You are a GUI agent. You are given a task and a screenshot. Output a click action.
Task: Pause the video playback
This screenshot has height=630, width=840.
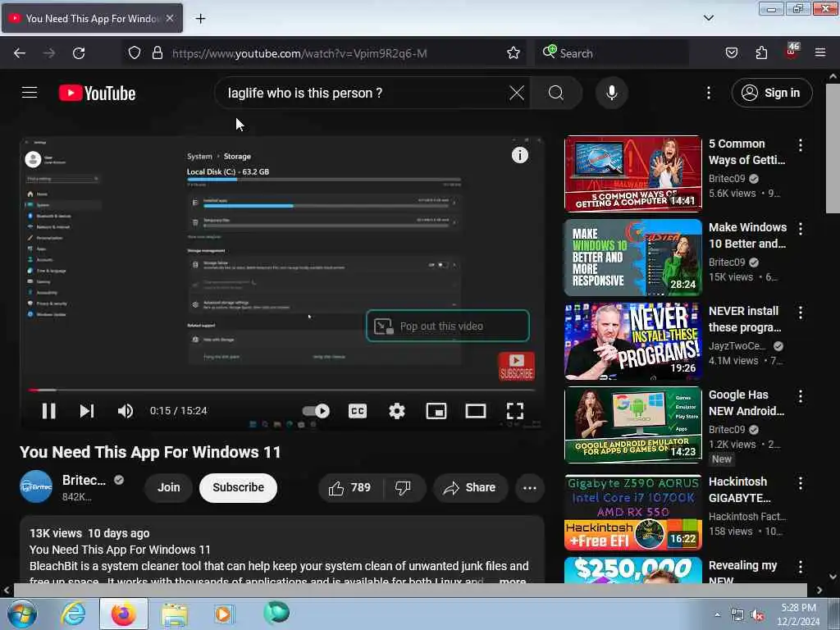pyautogui.click(x=48, y=411)
